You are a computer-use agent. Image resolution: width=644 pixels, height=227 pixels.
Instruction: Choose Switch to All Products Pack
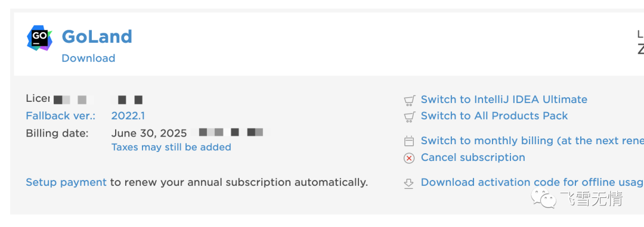point(494,116)
